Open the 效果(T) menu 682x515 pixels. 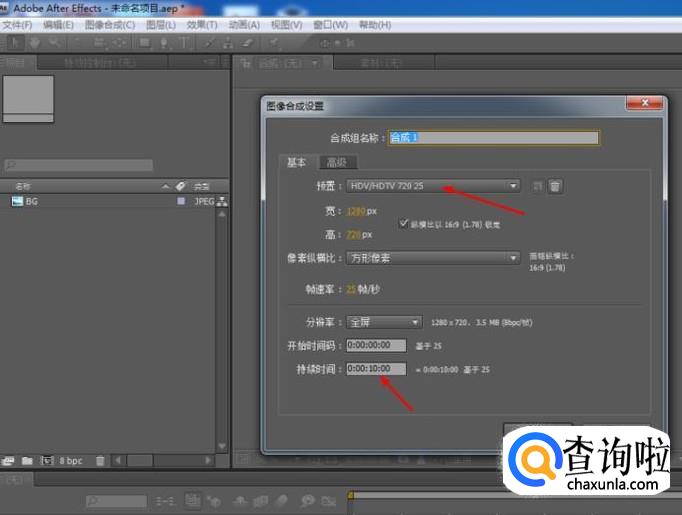[202, 25]
